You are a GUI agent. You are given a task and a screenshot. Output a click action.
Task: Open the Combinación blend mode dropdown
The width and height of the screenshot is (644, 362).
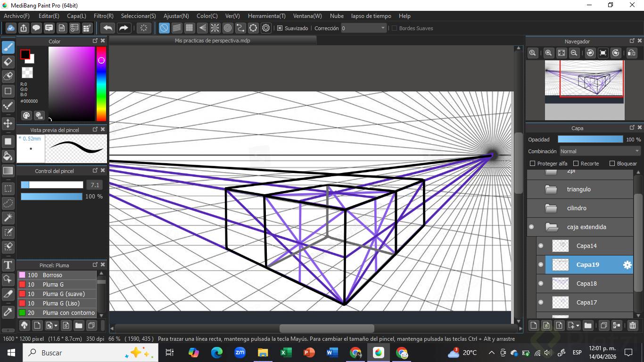tap(599, 151)
